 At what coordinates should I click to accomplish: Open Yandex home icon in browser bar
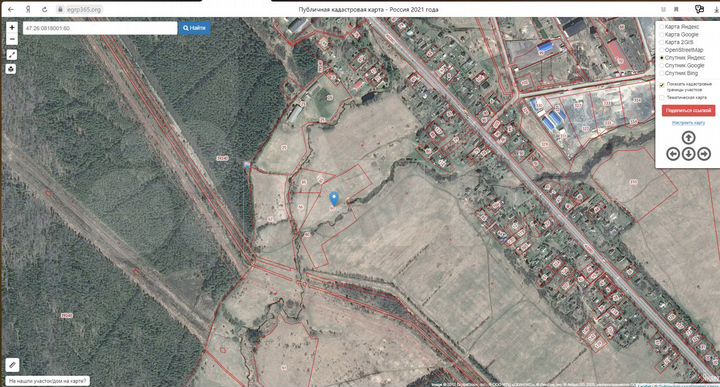[x=28, y=9]
